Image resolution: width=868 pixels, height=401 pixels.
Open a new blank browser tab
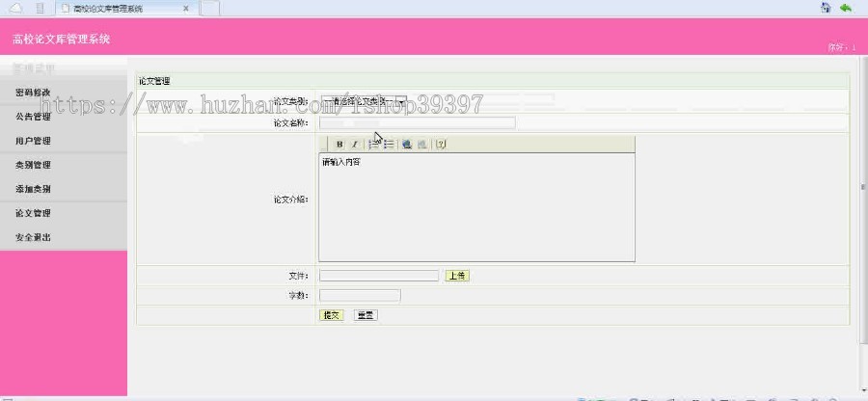pyautogui.click(x=209, y=9)
